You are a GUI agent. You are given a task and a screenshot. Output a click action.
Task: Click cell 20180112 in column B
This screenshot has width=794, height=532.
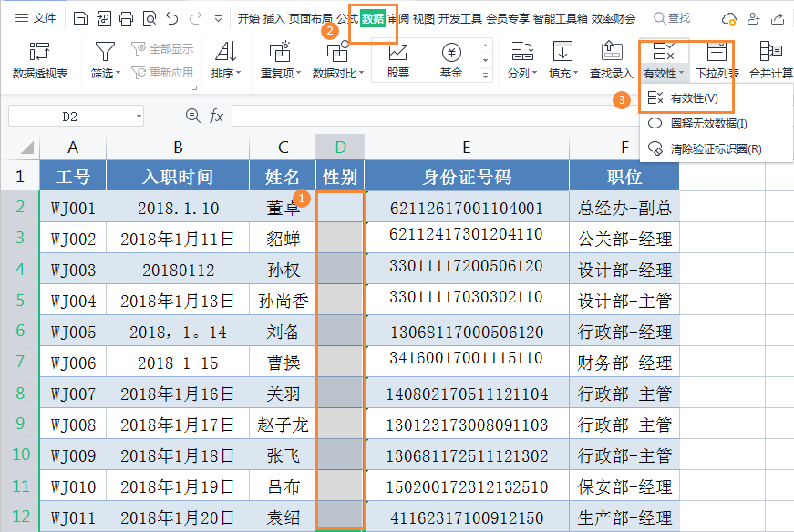(178, 270)
